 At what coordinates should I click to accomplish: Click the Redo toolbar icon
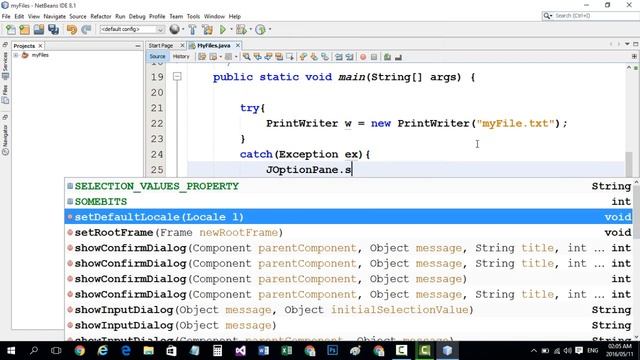[x=86, y=29]
